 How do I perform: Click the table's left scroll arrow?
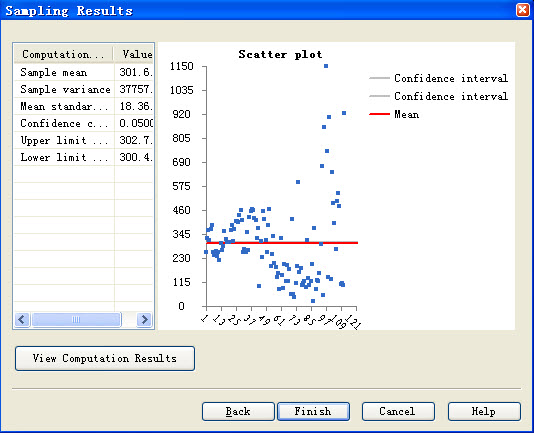click(22, 320)
